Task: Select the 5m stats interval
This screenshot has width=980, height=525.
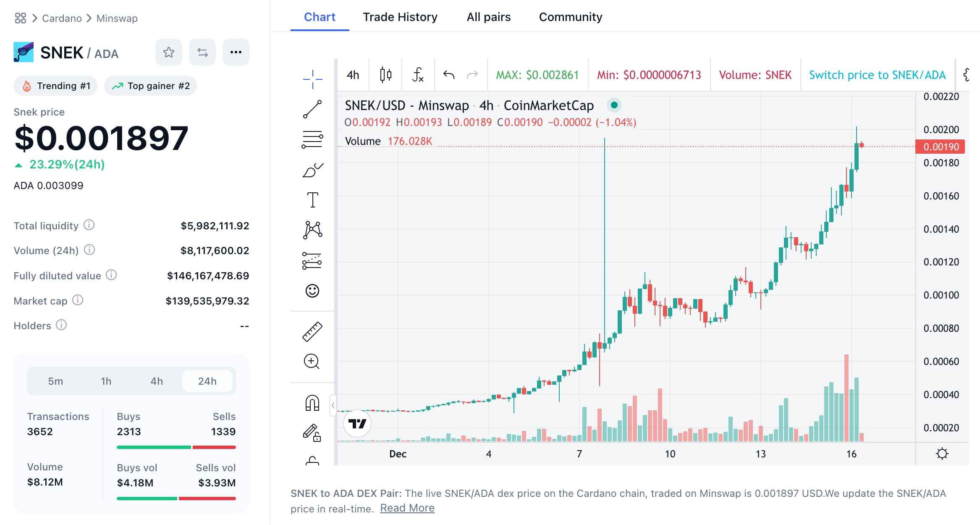Action: tap(55, 381)
